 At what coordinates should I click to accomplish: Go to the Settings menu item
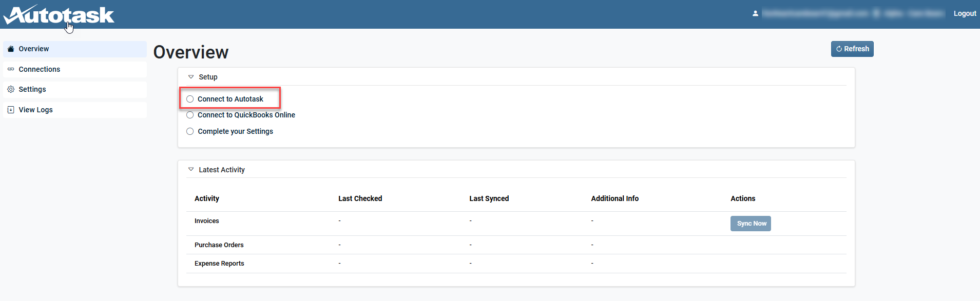point(75,89)
